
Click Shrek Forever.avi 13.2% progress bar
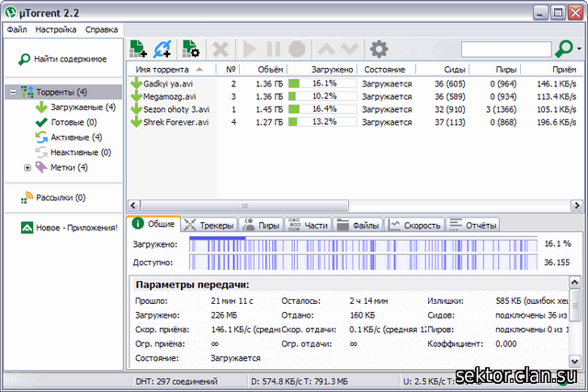[322, 122]
